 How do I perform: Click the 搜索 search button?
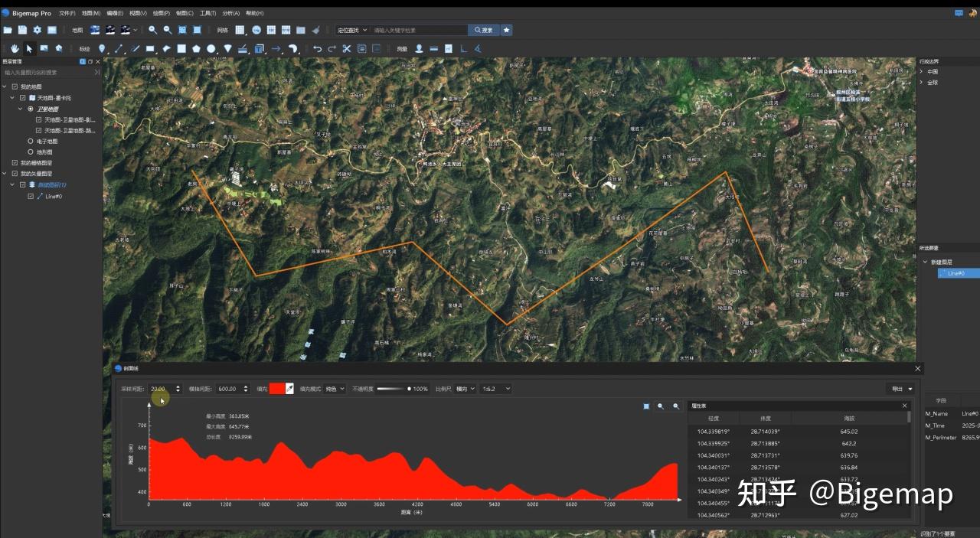click(x=484, y=30)
